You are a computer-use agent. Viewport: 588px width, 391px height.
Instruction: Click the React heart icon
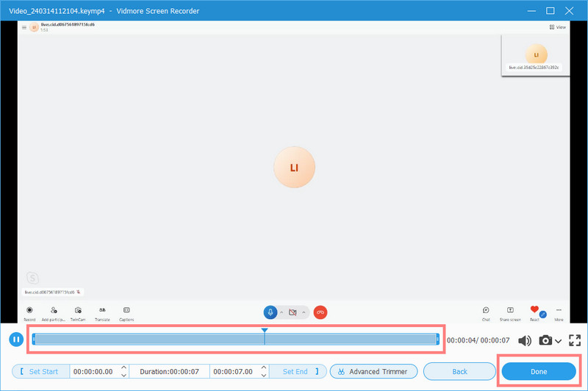(x=534, y=312)
